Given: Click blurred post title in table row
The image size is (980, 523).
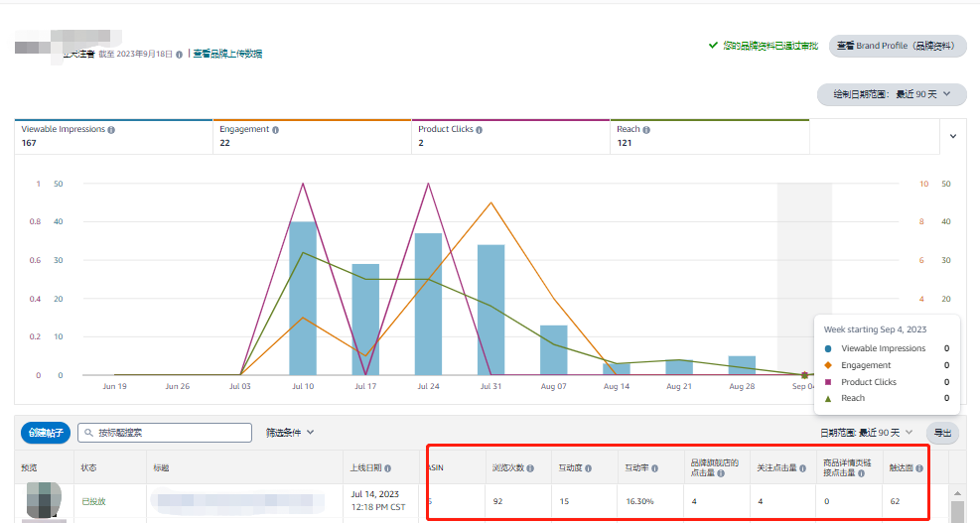Looking at the screenshot, I should pyautogui.click(x=237, y=501).
